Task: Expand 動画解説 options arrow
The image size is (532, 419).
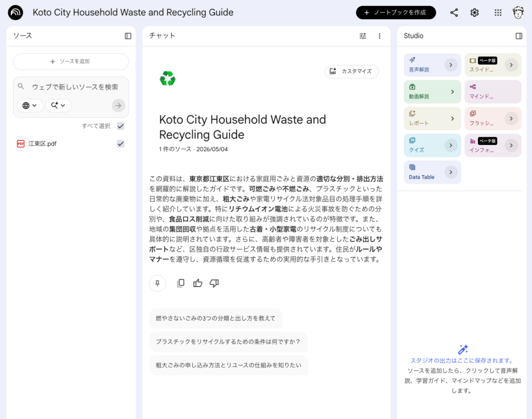Action: click(453, 91)
